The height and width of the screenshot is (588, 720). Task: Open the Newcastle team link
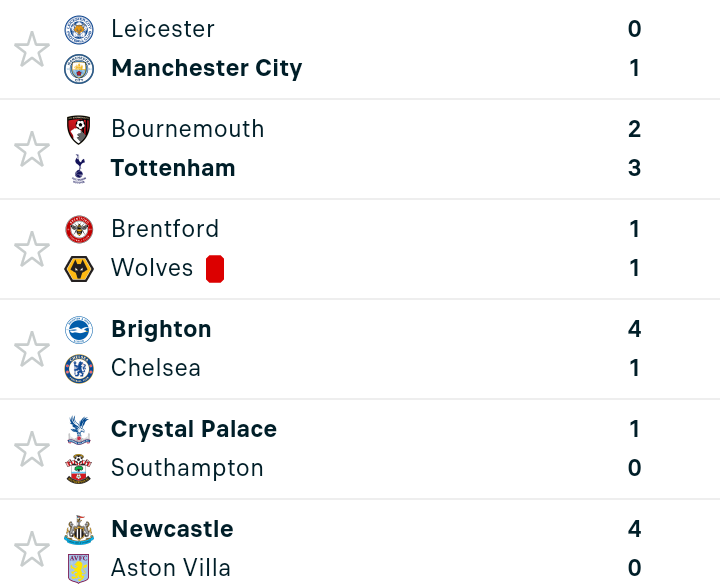[x=172, y=529]
